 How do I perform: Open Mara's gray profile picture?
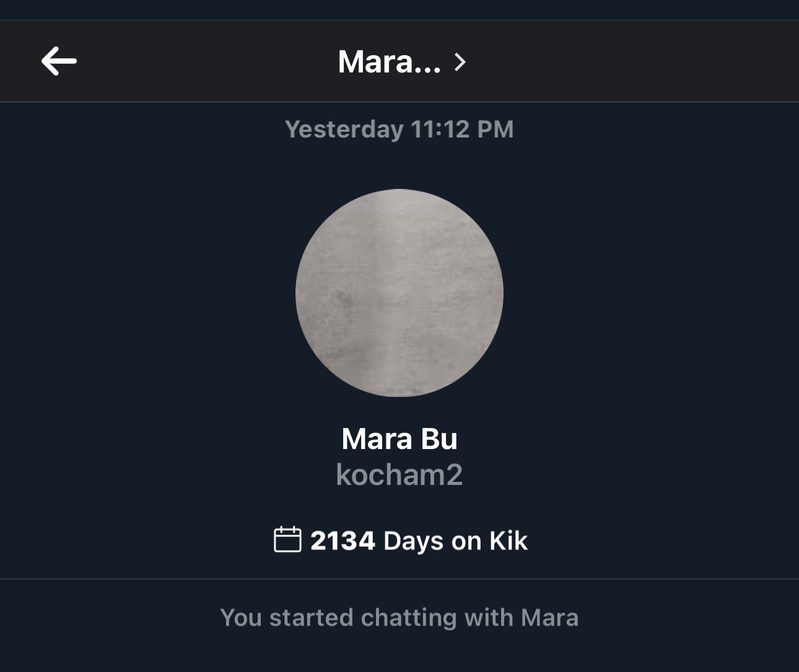pyautogui.click(x=399, y=292)
